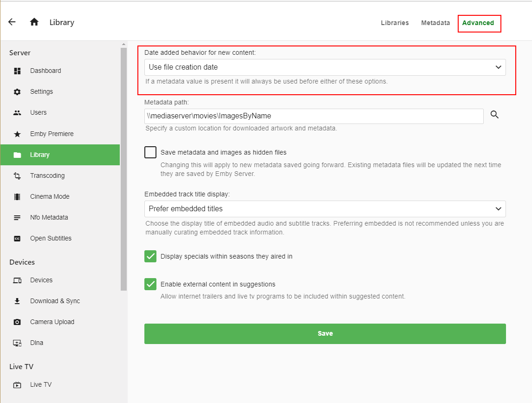Uncheck Display specials within seasons

click(x=150, y=256)
